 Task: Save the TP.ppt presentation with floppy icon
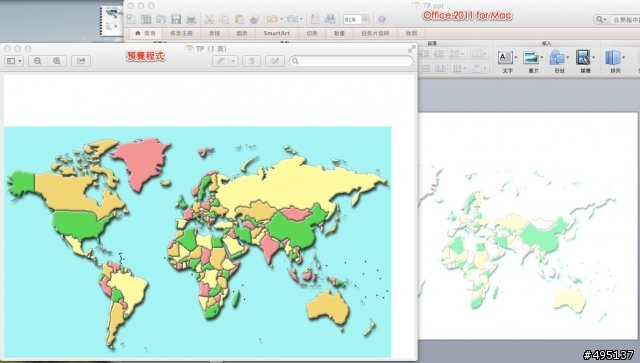coord(176,19)
